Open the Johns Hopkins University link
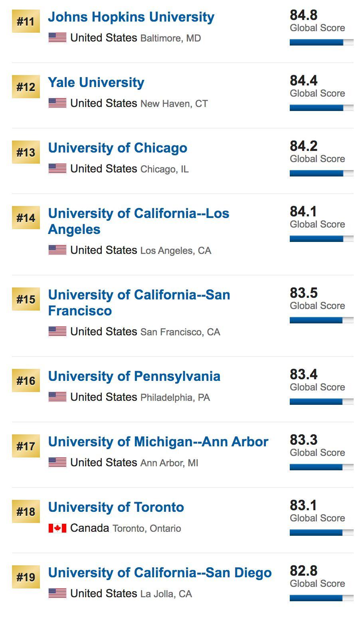Screen dimensions: 364x618 click(x=131, y=17)
